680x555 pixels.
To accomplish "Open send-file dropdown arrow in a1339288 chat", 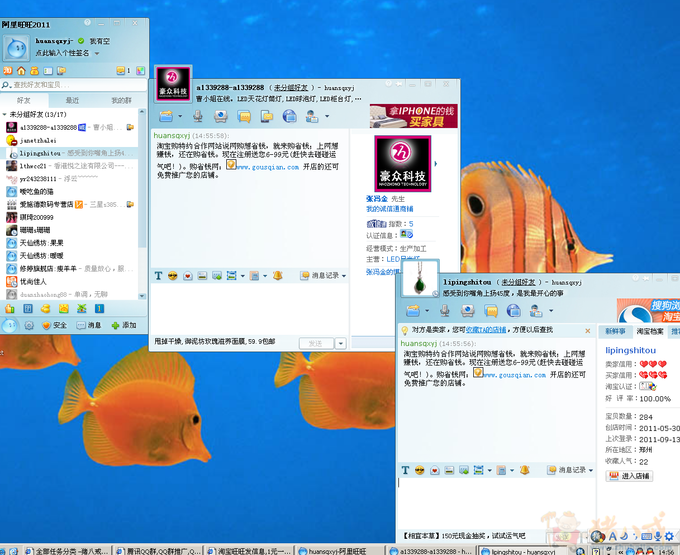I will 180,116.
